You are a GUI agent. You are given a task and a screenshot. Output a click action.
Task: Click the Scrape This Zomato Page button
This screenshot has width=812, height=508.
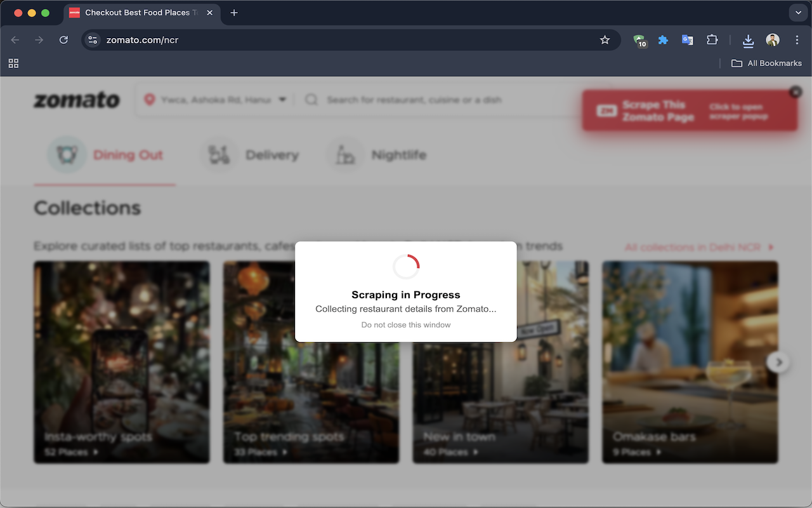point(690,110)
